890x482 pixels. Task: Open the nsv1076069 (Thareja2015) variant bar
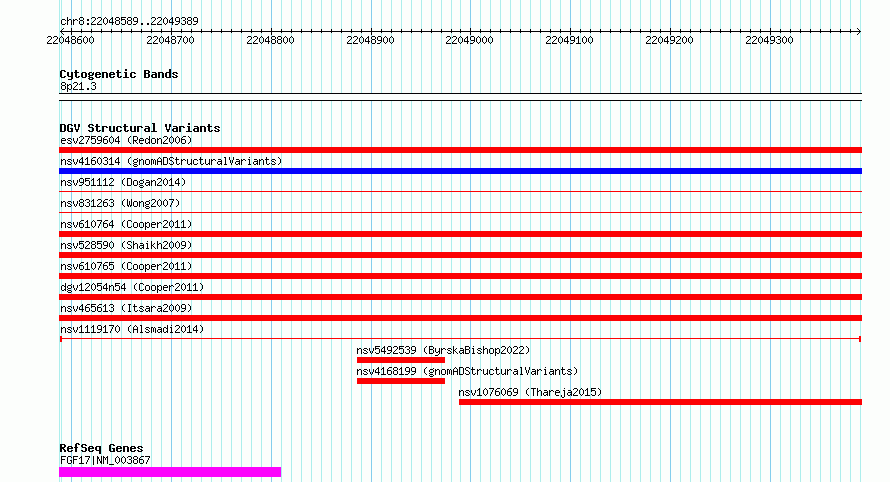tap(660, 402)
